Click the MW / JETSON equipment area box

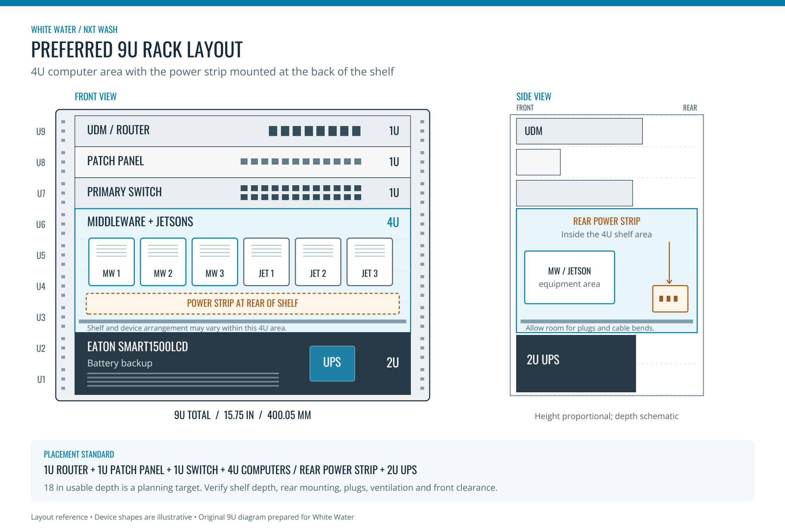(x=569, y=277)
